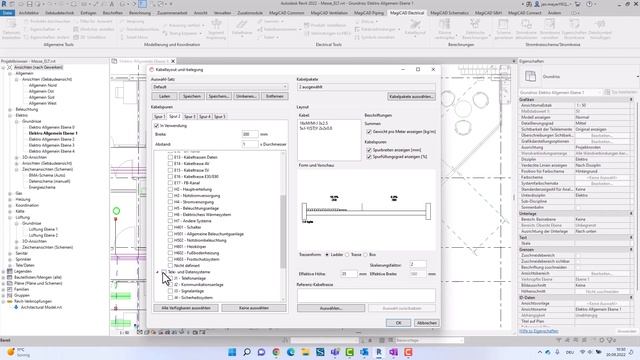
Task: Click the Grundriss type icon in Eigenschaften
Action: 530,76
